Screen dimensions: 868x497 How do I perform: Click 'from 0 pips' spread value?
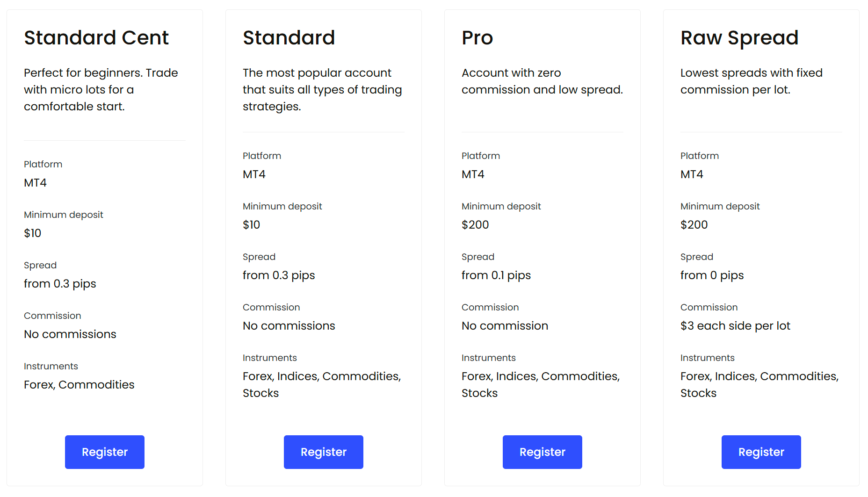point(712,275)
